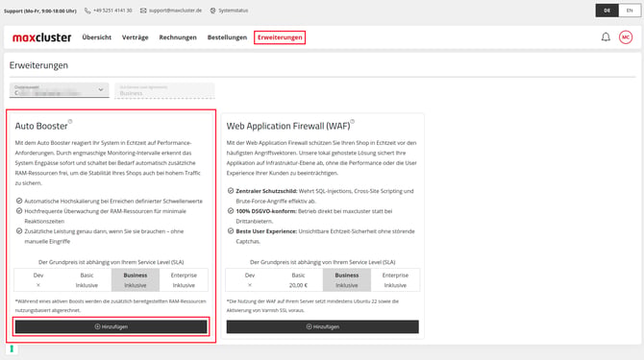Viewport: 644px width, 360px height.
Task: Click 'Zusätzliche Leistung genau dann' bullet text
Action: (x=104, y=236)
